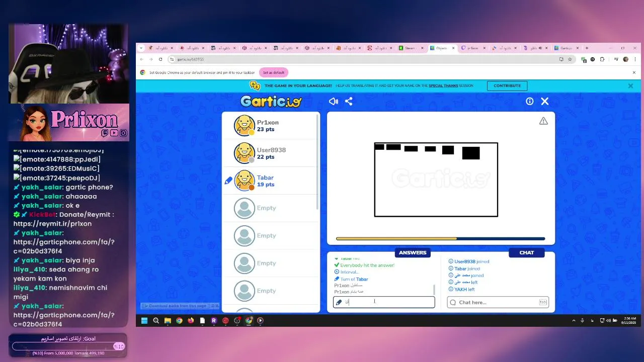Click the answers list scrollbar
This screenshot has height=362, width=644.
[x=434, y=290]
